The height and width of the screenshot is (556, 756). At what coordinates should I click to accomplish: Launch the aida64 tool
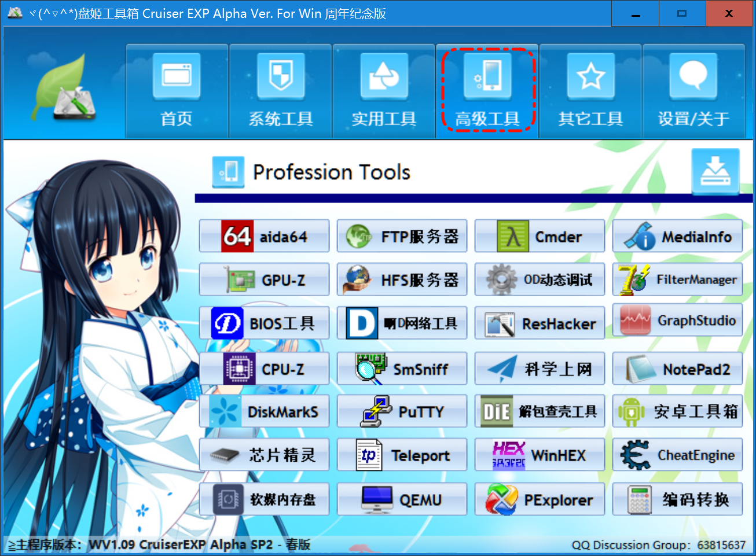tap(264, 236)
